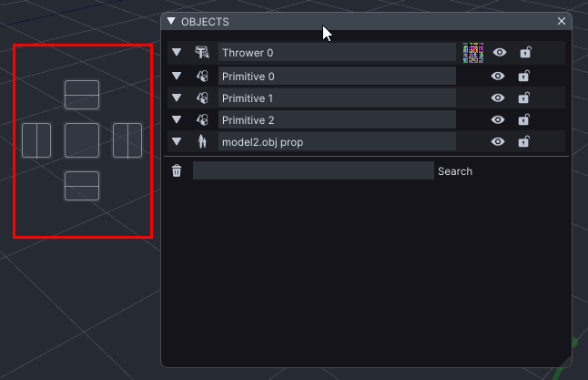Select the model2.obj prop name field
Screen dimensions: 588x380
[x=337, y=141]
